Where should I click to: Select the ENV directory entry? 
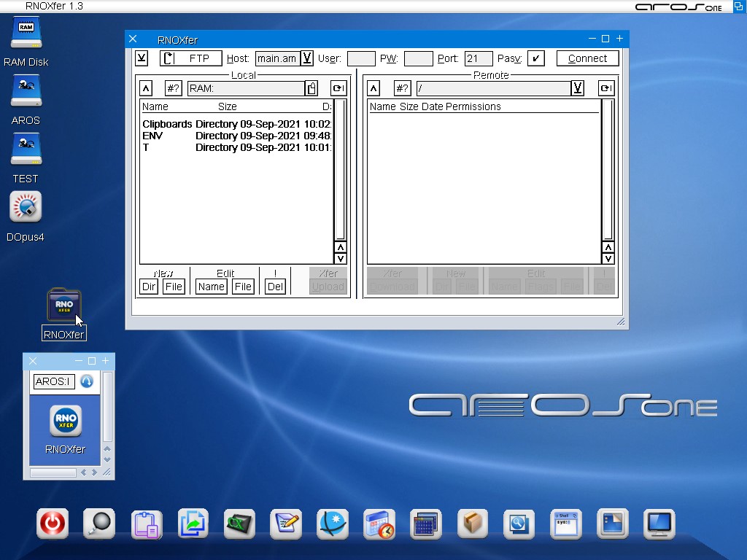pyautogui.click(x=153, y=136)
